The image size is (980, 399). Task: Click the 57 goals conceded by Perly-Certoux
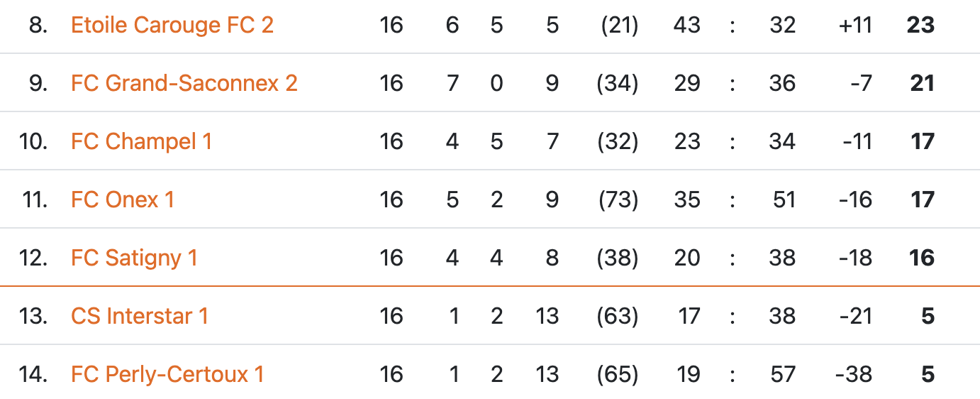(x=782, y=375)
